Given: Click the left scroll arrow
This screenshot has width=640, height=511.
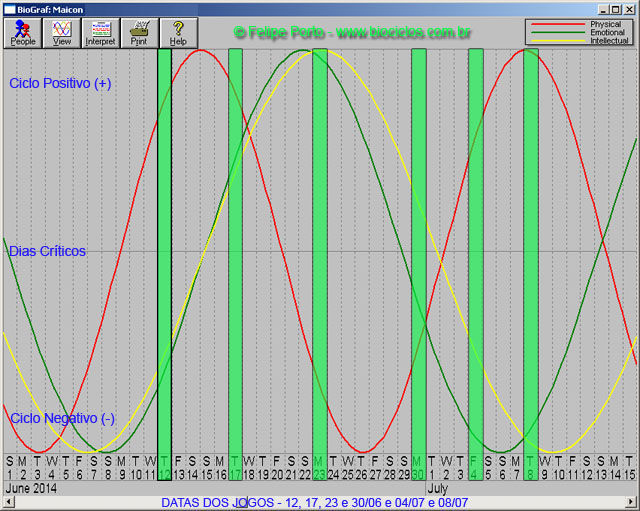Looking at the screenshot, I should point(8,502).
